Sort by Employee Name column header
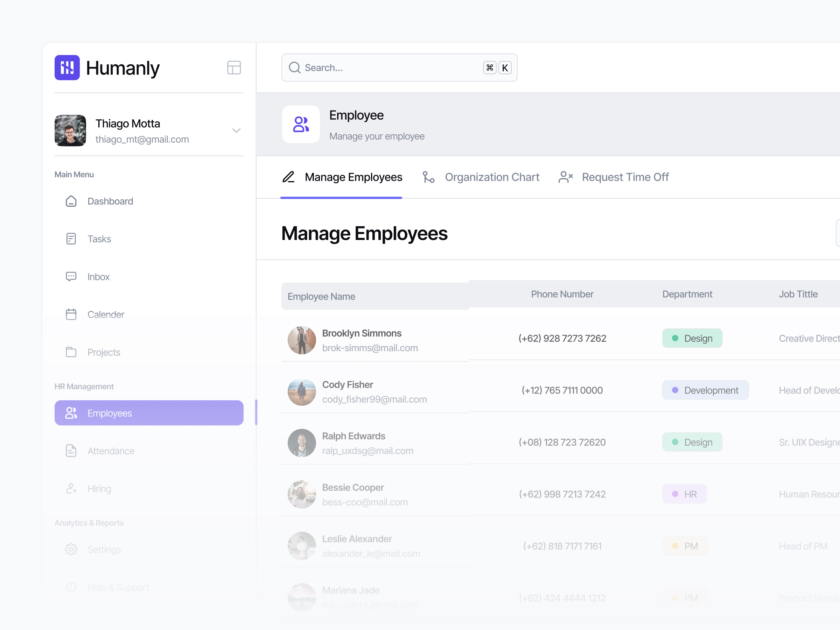The image size is (840, 630). tap(321, 296)
